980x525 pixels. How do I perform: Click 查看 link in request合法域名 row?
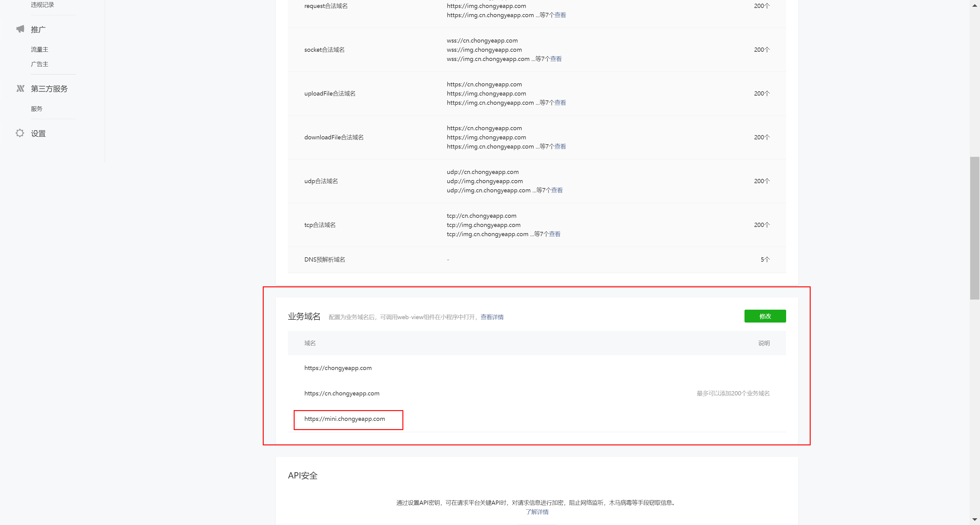pyautogui.click(x=560, y=15)
